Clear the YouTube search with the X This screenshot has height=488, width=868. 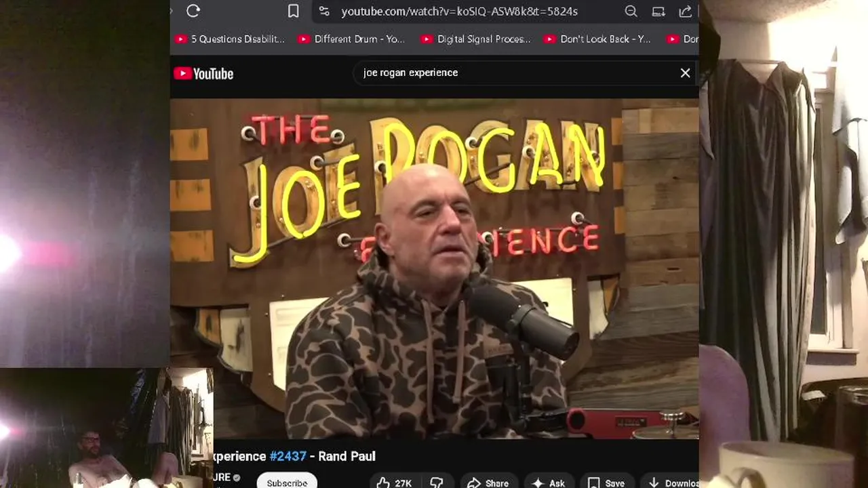[685, 73]
